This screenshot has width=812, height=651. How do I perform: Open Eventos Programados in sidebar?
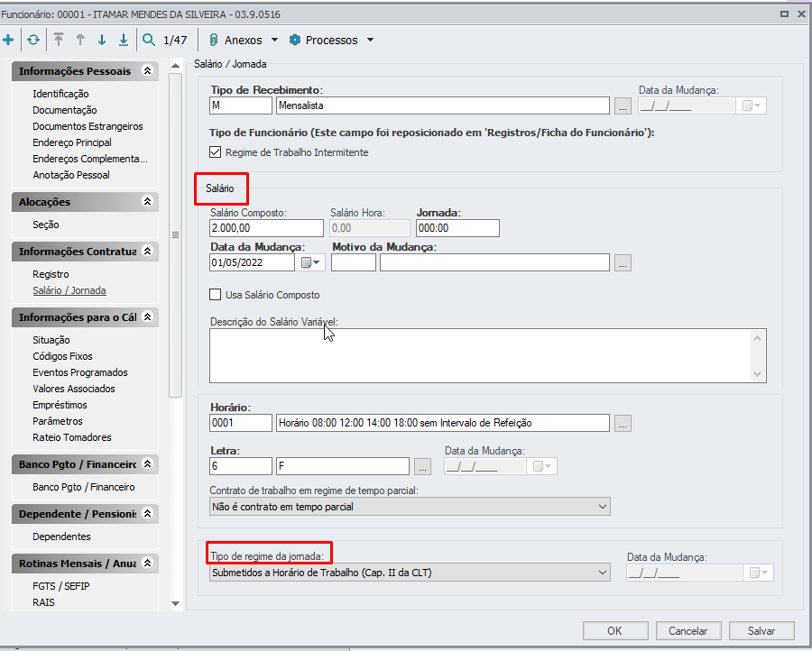pyautogui.click(x=79, y=372)
